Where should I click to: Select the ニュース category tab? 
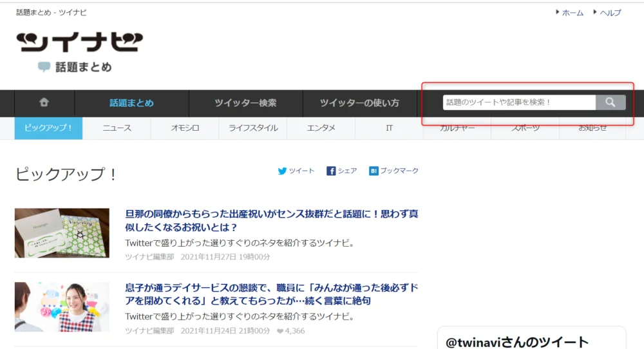tap(117, 128)
